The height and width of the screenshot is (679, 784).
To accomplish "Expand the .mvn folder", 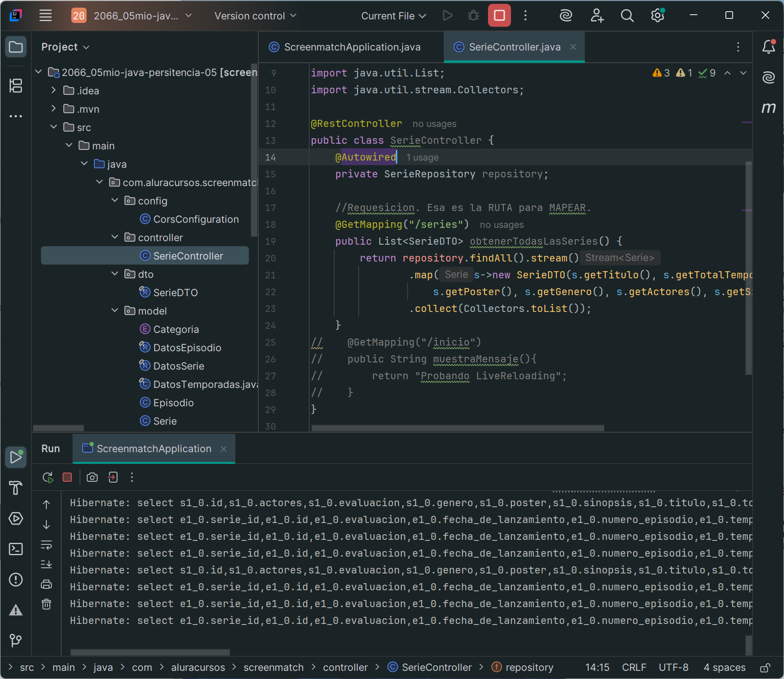I will (53, 109).
